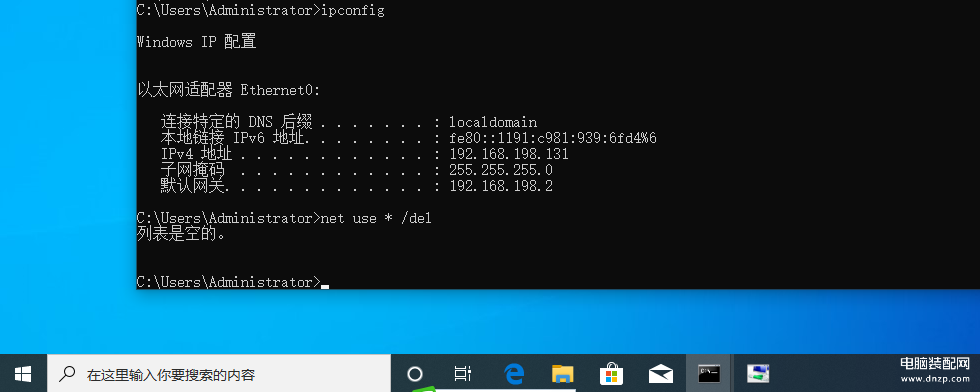Click the default gateway 192.168.198.2
The height and width of the screenshot is (392, 980).
pos(501,186)
